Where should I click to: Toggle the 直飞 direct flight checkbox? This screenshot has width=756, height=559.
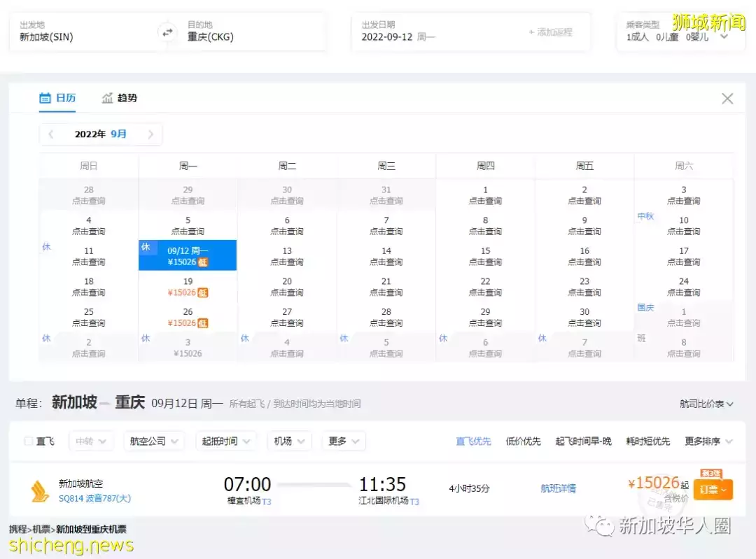click(29, 441)
